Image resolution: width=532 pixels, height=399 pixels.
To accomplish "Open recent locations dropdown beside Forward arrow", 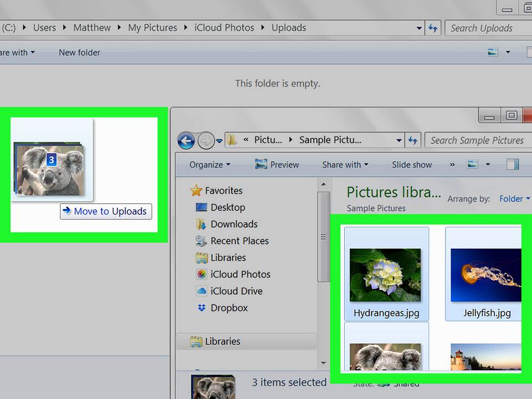I will click(x=219, y=141).
